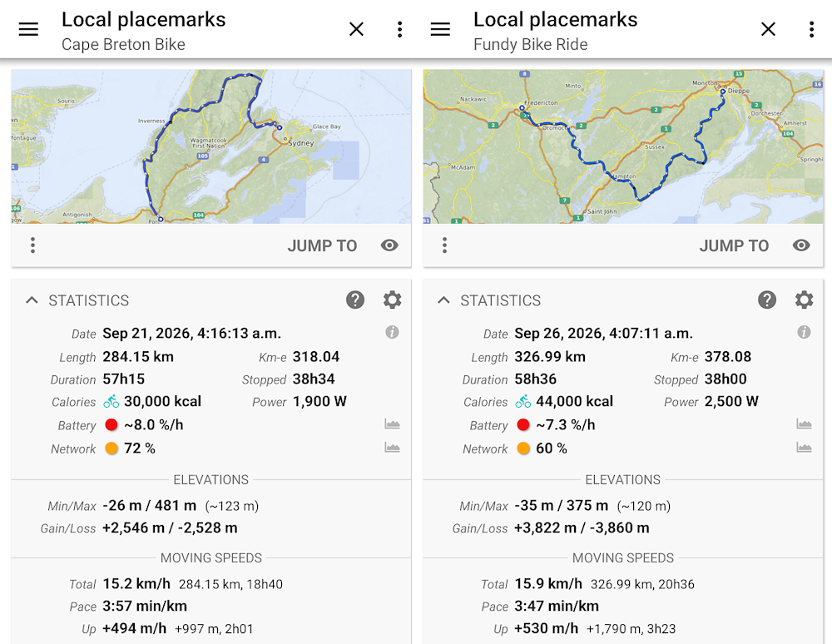The image size is (832, 644).
Task: Click gain/loss +3,822 m / -3,860 m
Action: click(x=582, y=528)
